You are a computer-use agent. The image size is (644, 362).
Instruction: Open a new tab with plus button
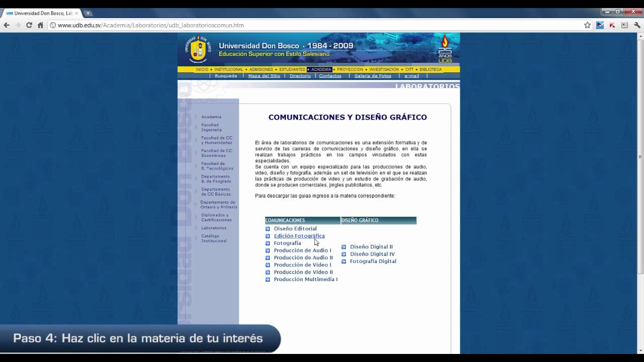[x=88, y=13]
